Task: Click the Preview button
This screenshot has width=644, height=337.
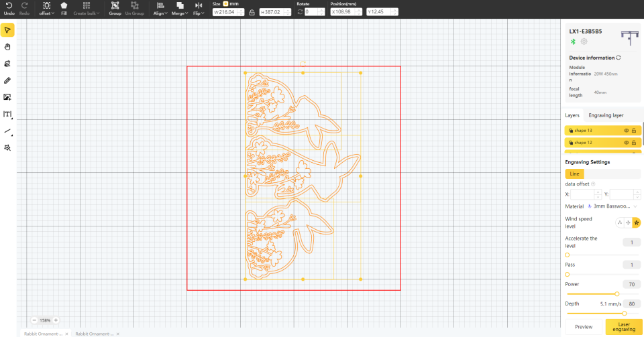Action: [584, 327]
